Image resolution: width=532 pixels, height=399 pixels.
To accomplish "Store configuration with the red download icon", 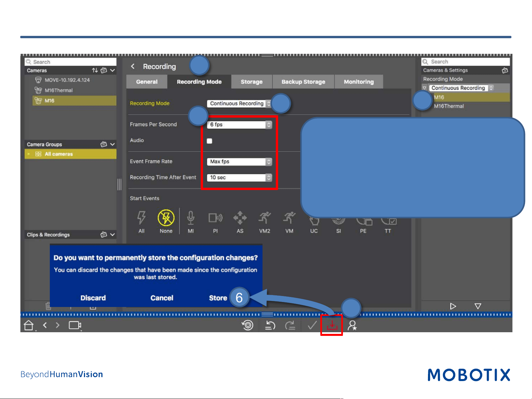I will [332, 325].
